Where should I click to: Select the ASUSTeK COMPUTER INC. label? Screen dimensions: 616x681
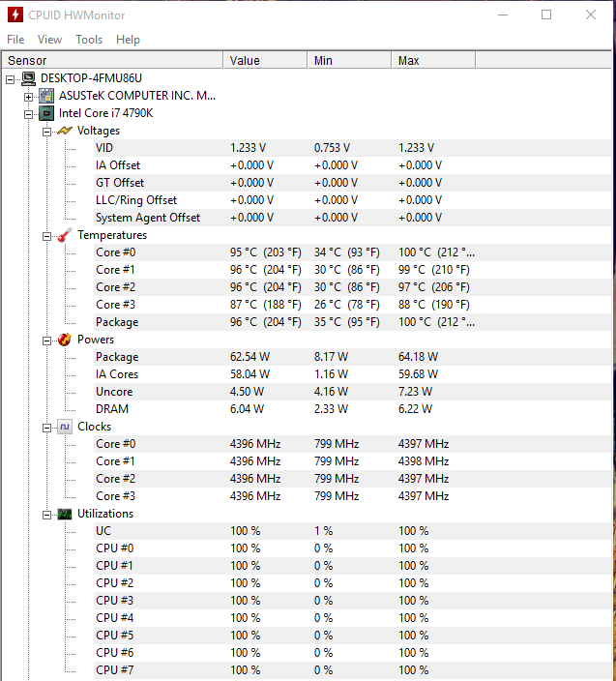[x=137, y=96]
